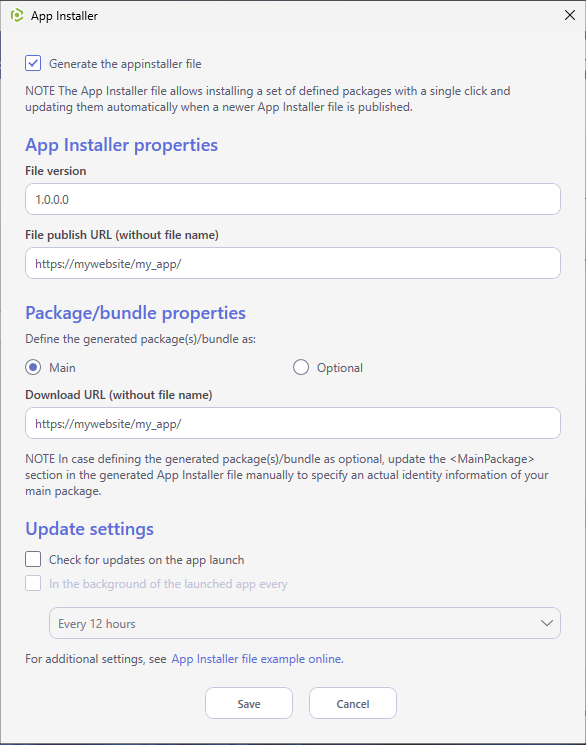This screenshot has width=586, height=745.
Task: Click the 'Optional' radio label text
Action: click(340, 368)
